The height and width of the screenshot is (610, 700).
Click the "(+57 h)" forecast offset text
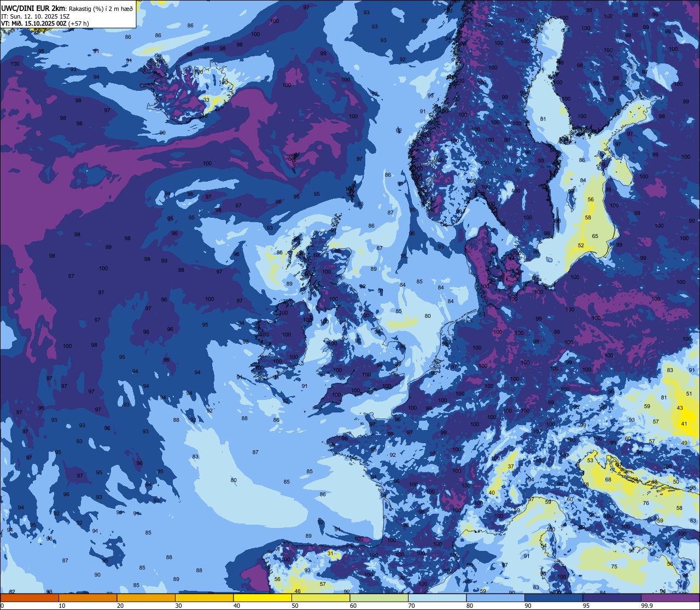[79, 24]
